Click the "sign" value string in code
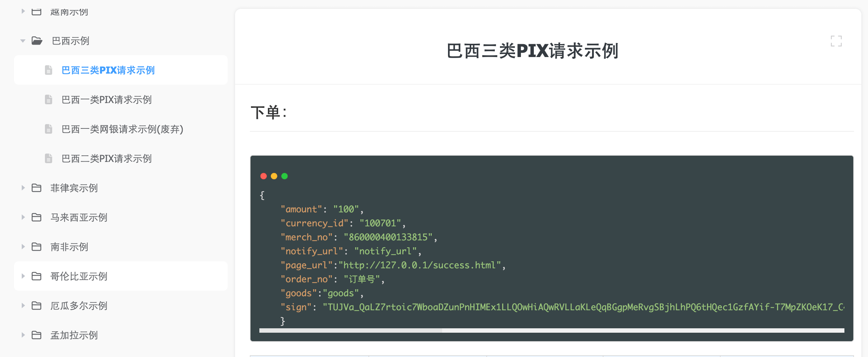Image resolution: width=868 pixels, height=357 pixels. 583,307
